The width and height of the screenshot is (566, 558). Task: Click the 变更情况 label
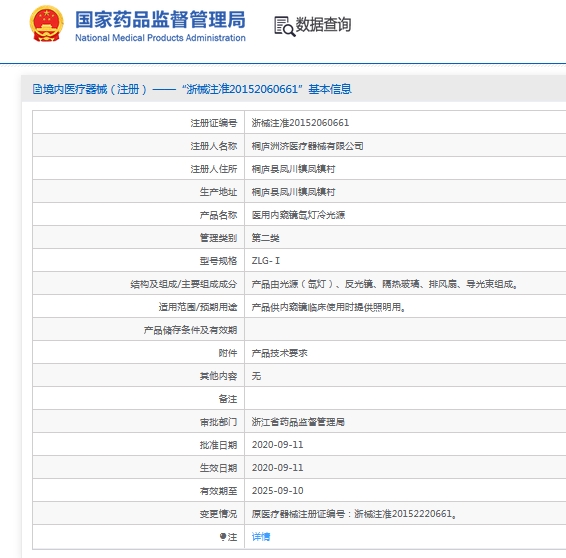(218, 514)
